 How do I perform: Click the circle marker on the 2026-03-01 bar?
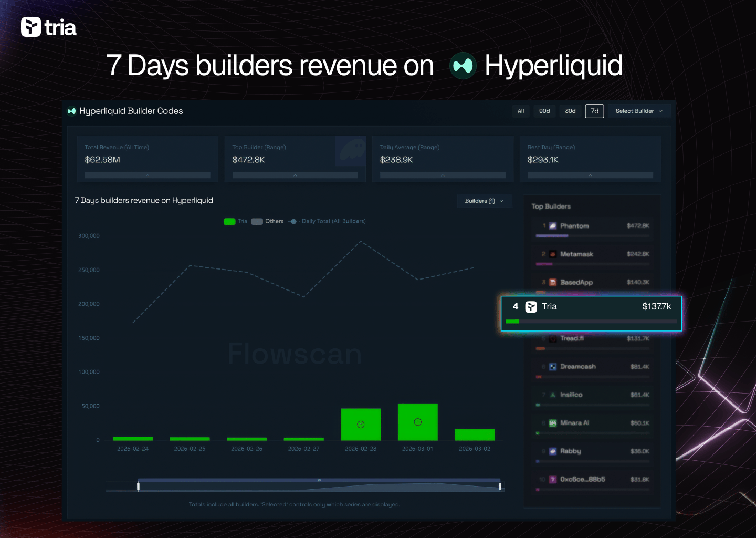pos(418,422)
